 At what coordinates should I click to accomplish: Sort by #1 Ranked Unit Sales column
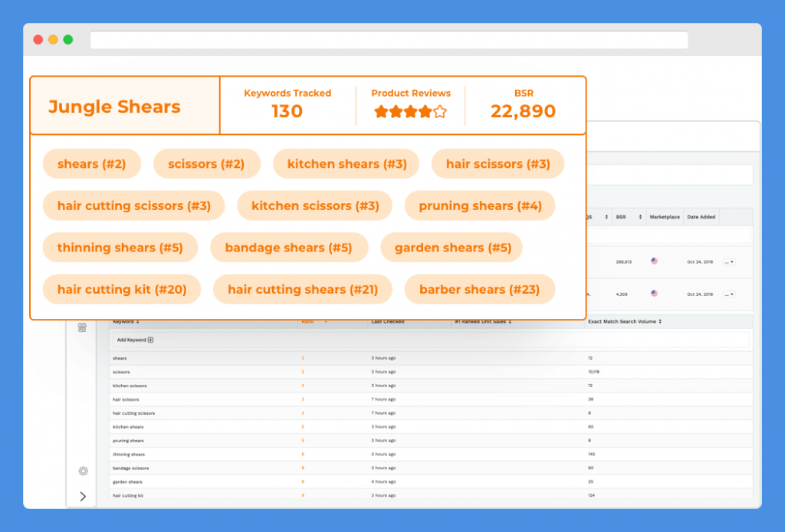tap(483, 321)
